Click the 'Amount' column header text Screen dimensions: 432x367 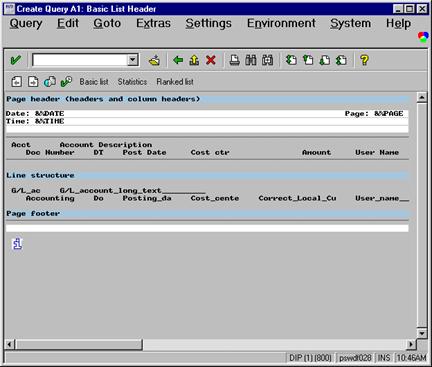tap(316, 152)
